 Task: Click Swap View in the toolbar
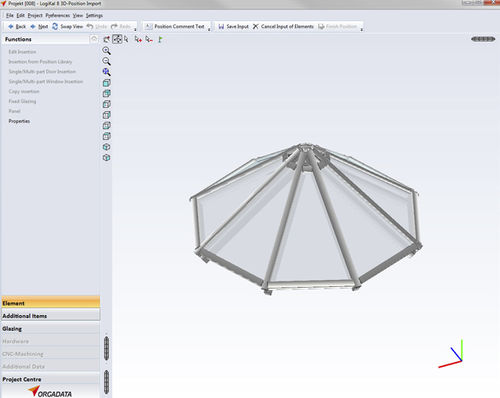pyautogui.click(x=68, y=26)
